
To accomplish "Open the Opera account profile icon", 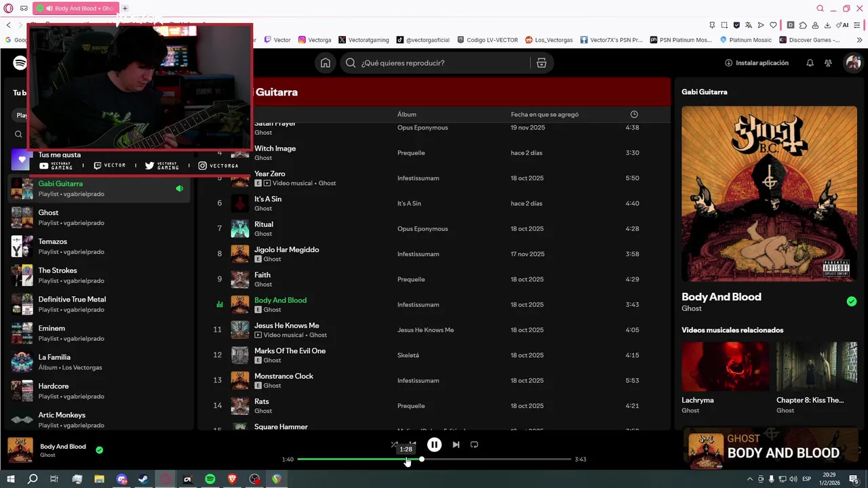I will [x=815, y=25].
